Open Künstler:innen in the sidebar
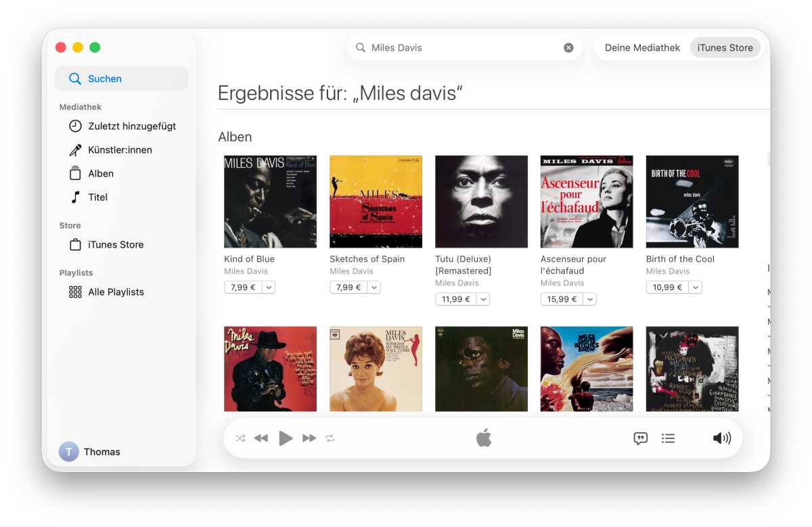This screenshot has height=527, width=812. click(x=120, y=150)
